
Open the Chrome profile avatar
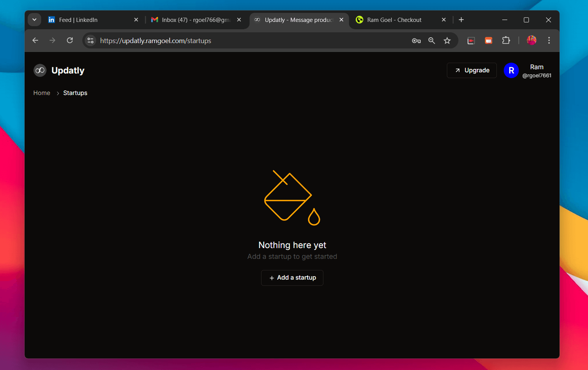(532, 40)
